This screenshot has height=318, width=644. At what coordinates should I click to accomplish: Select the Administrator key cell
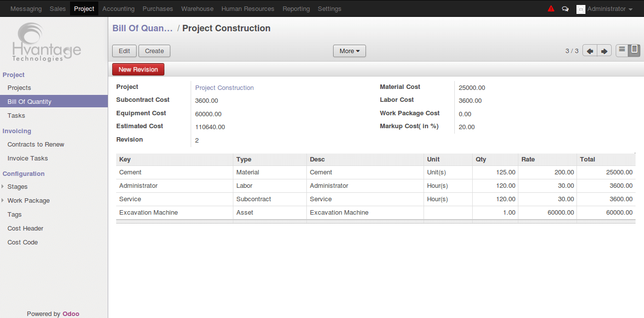pos(175,186)
